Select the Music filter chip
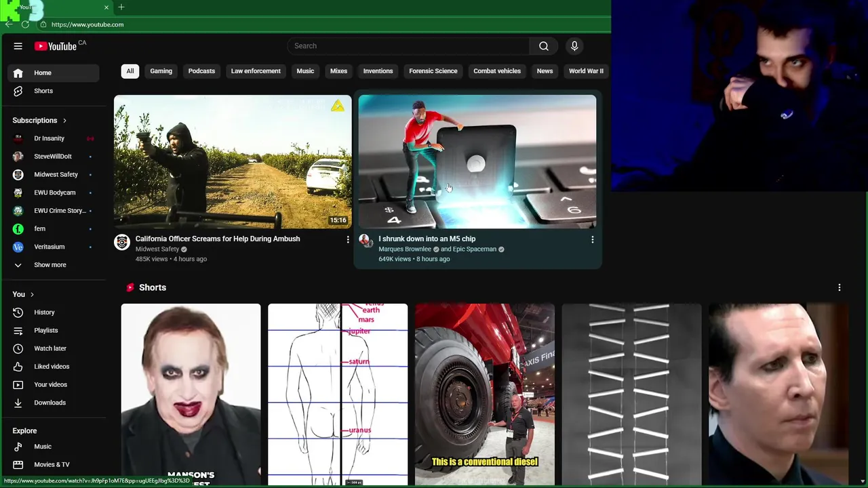Image resolution: width=868 pixels, height=488 pixels. point(305,71)
